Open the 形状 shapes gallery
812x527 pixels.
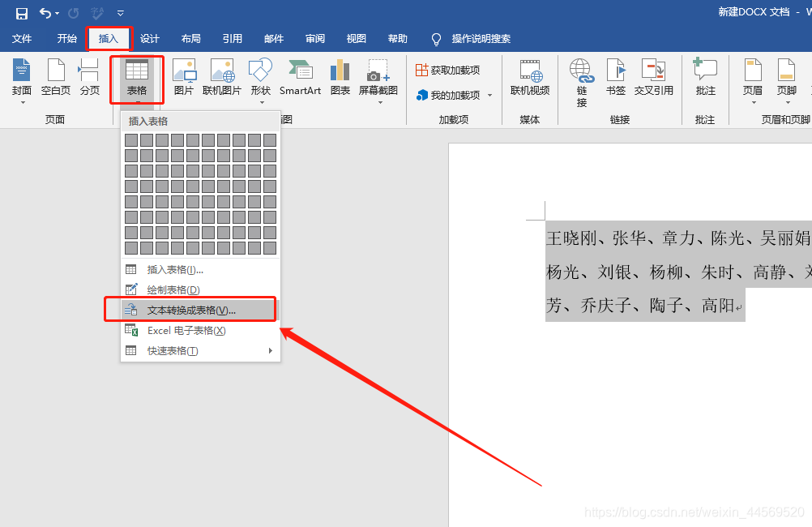click(x=260, y=81)
